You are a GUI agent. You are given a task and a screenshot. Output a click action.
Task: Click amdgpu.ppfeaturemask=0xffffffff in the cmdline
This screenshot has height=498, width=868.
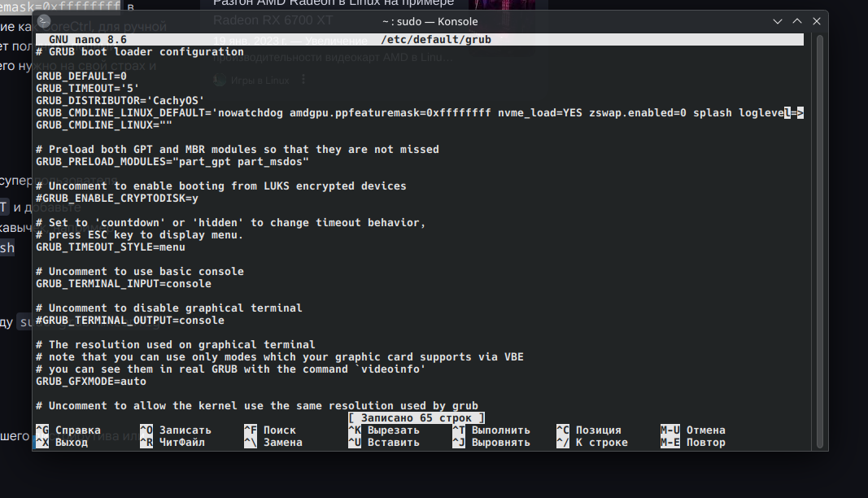[390, 112]
